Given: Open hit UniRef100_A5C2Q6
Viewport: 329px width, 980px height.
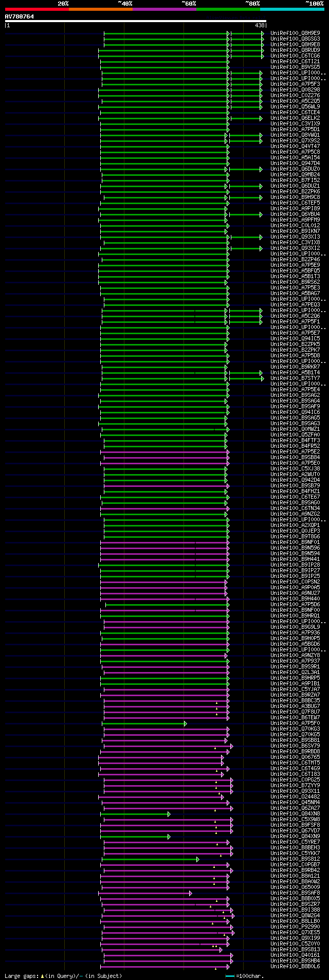Looking at the screenshot, I should pos(295,316).
